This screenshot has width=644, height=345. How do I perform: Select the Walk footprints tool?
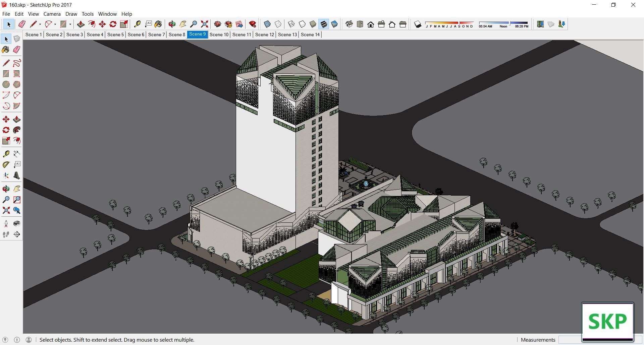pos(6,234)
